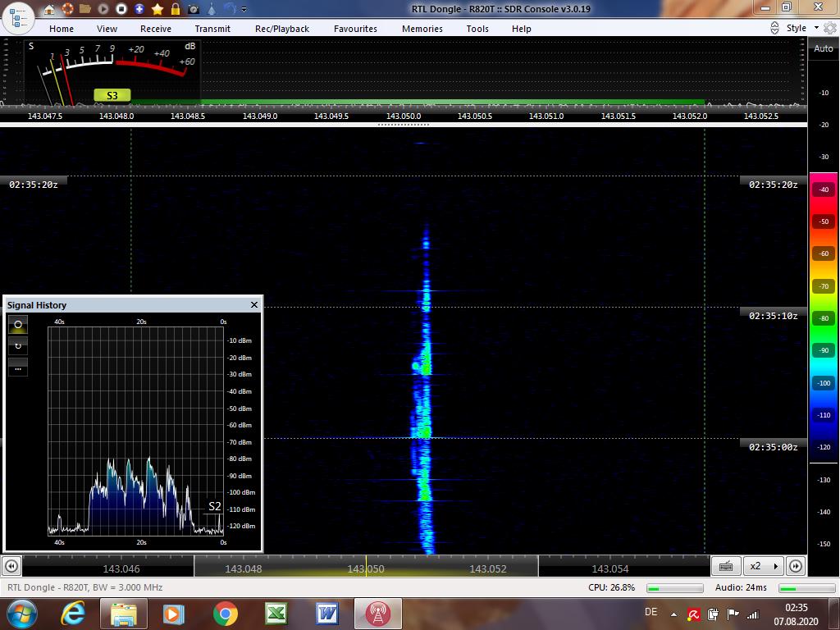Click the Signal History reset refresh button
The height and width of the screenshot is (630, 840).
click(x=18, y=346)
